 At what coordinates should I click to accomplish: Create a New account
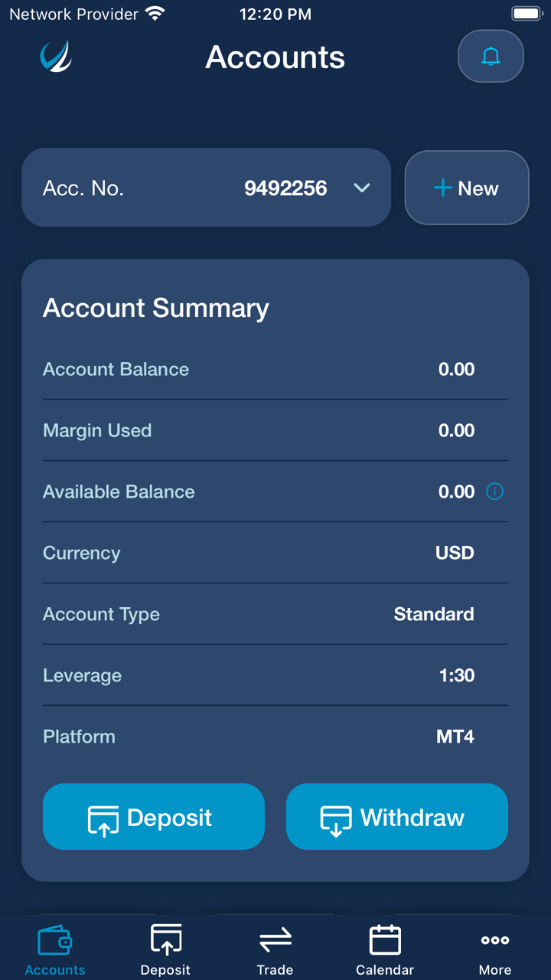pos(467,188)
